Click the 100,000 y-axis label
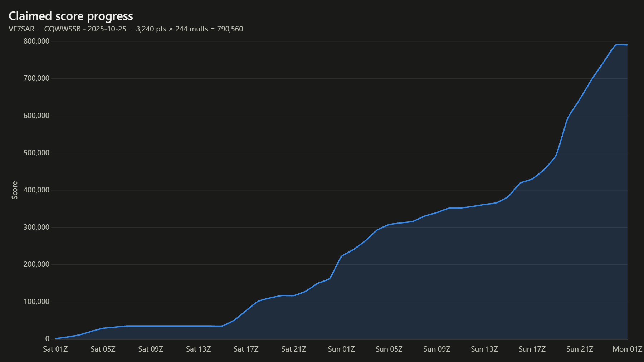Screen dimensions: 644x362 (36, 302)
